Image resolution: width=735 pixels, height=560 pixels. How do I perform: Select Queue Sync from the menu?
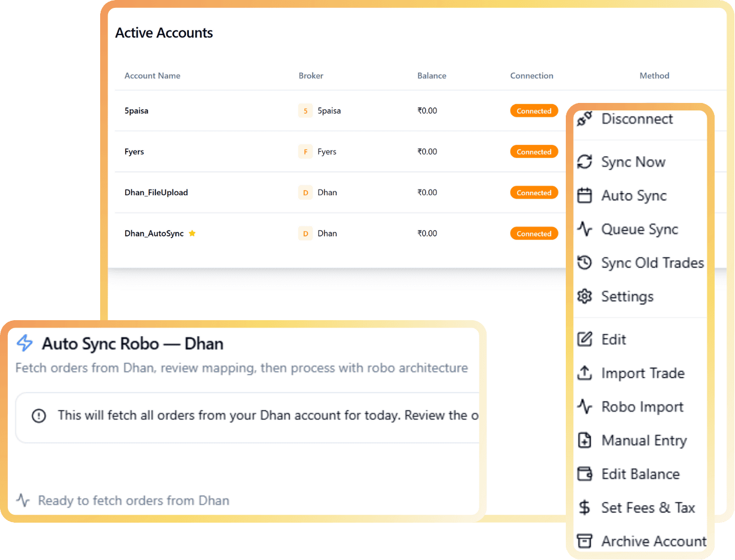point(639,230)
